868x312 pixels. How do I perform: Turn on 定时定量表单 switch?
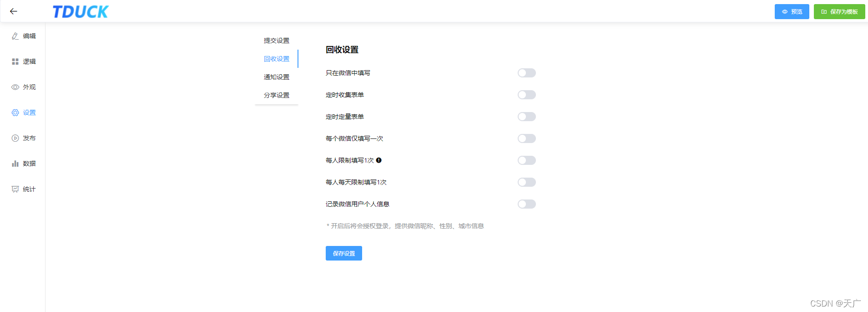pyautogui.click(x=526, y=117)
